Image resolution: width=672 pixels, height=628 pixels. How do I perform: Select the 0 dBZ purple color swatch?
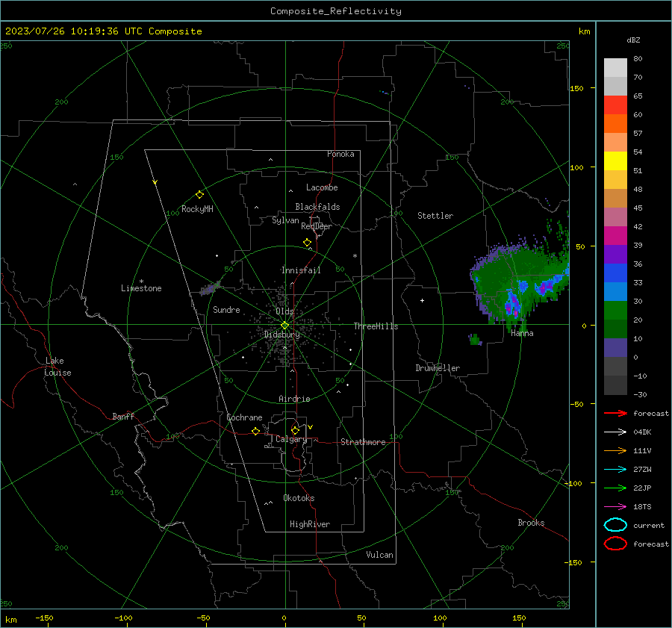pyautogui.click(x=615, y=348)
